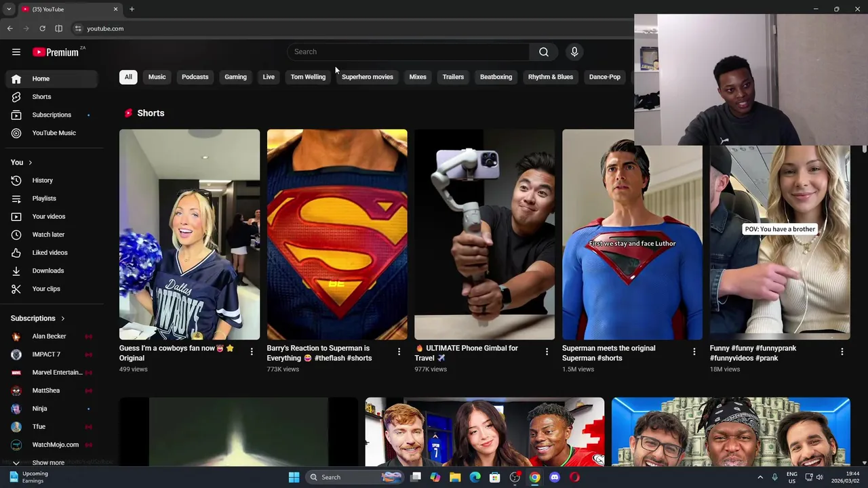Start voice search with microphone
The width and height of the screenshot is (868, 488).
click(x=574, y=52)
